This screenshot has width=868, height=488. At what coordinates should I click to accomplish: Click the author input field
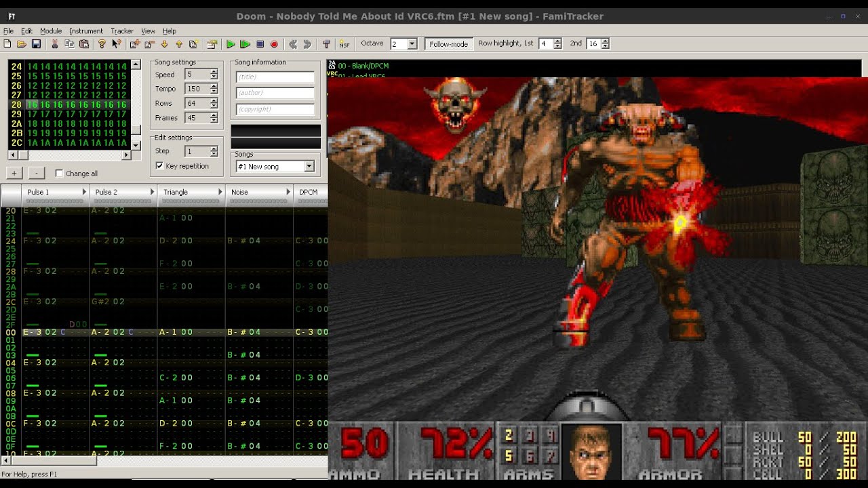pos(275,93)
